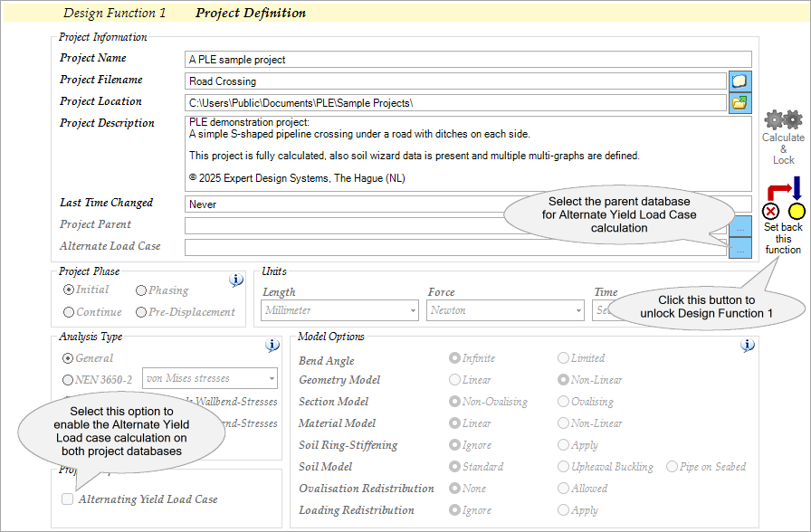Viewport: 811px width, 532px height.
Task: Select NEN 3650-2 analysis type
Action: (69, 380)
